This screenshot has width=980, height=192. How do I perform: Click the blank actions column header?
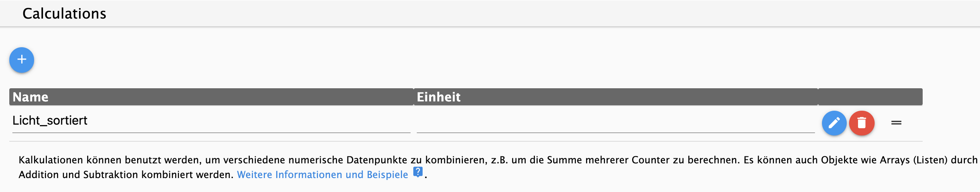870,97
